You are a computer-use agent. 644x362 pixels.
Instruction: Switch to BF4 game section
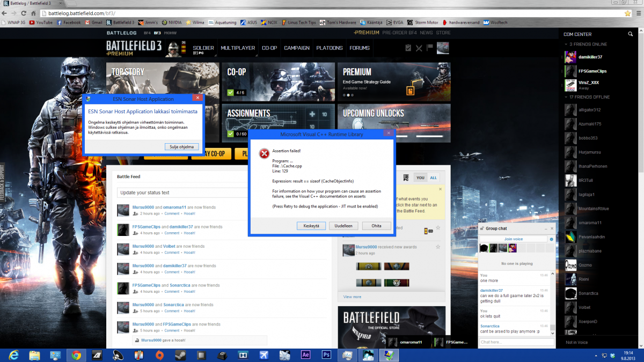(148, 33)
